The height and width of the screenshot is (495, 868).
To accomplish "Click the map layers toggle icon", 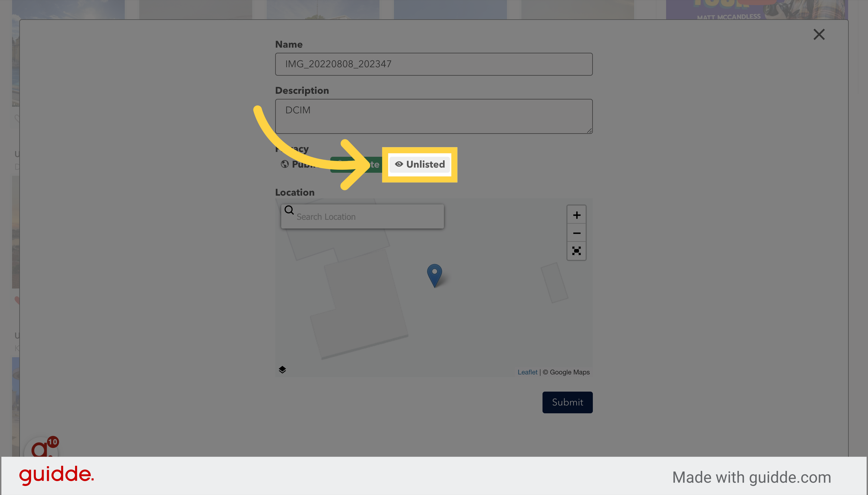I will [282, 370].
